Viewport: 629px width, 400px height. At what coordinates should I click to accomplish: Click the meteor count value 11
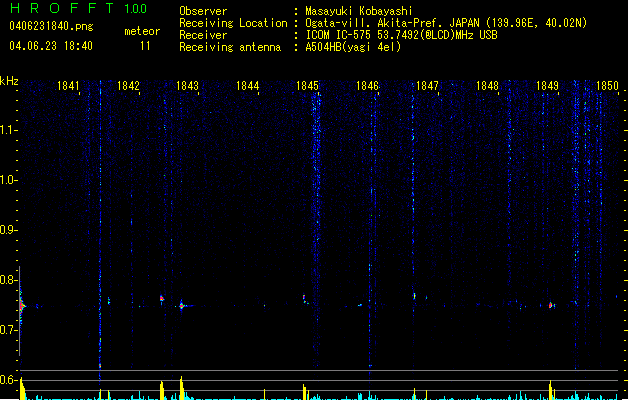(145, 46)
